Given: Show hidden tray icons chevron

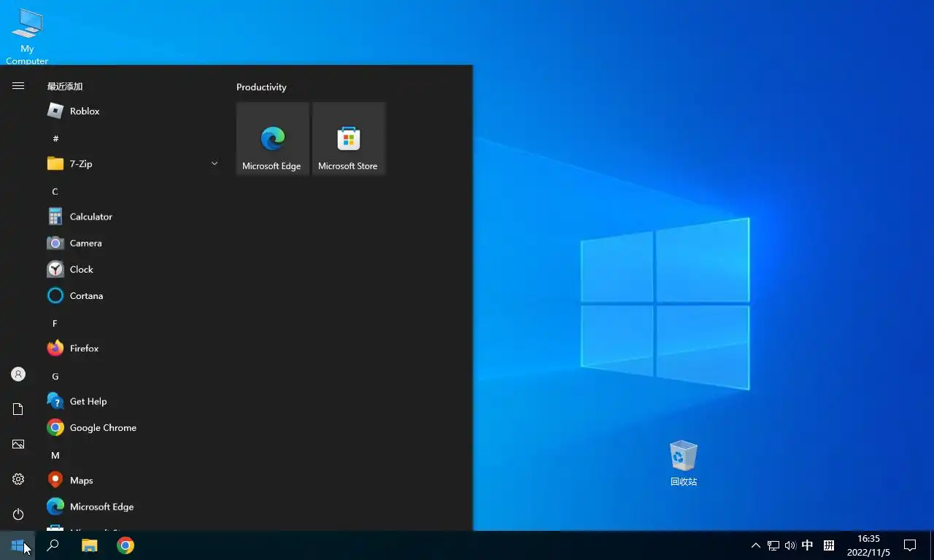Looking at the screenshot, I should click(755, 545).
